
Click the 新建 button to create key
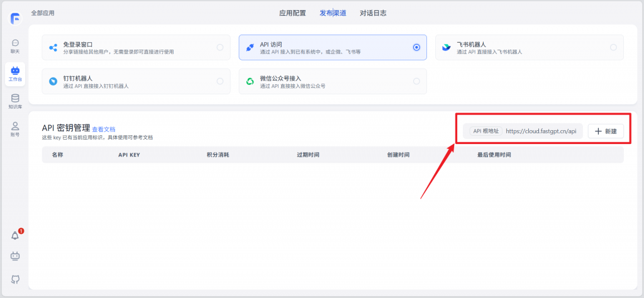coord(606,131)
